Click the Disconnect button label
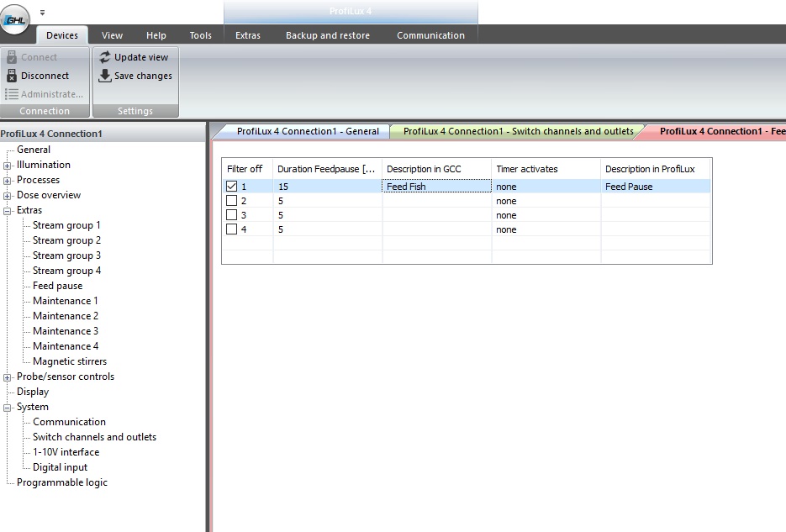Screen dimensions: 786x532 pyautogui.click(x=45, y=76)
